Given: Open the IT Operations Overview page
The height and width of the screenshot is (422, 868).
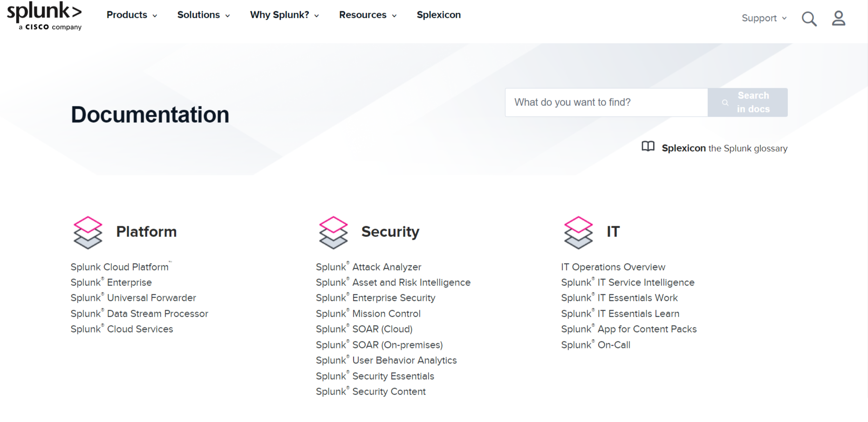Looking at the screenshot, I should [613, 267].
